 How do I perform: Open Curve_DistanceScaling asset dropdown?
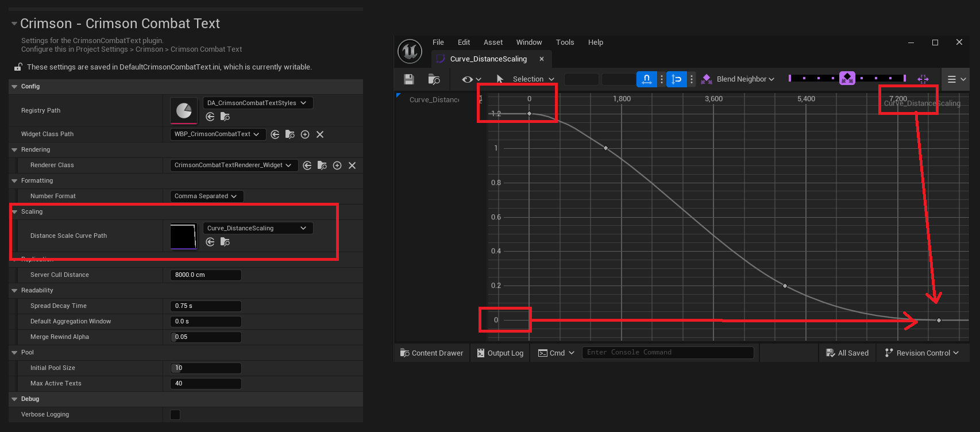pos(258,228)
